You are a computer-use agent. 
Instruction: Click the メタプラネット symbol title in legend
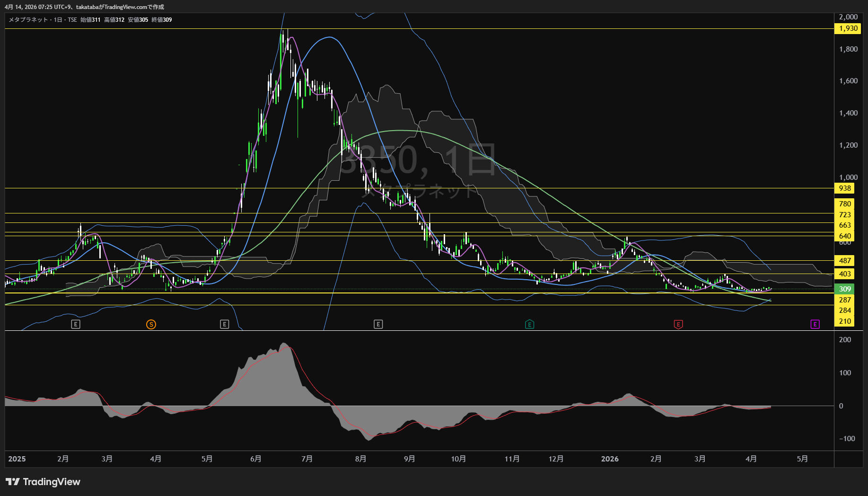[28, 20]
